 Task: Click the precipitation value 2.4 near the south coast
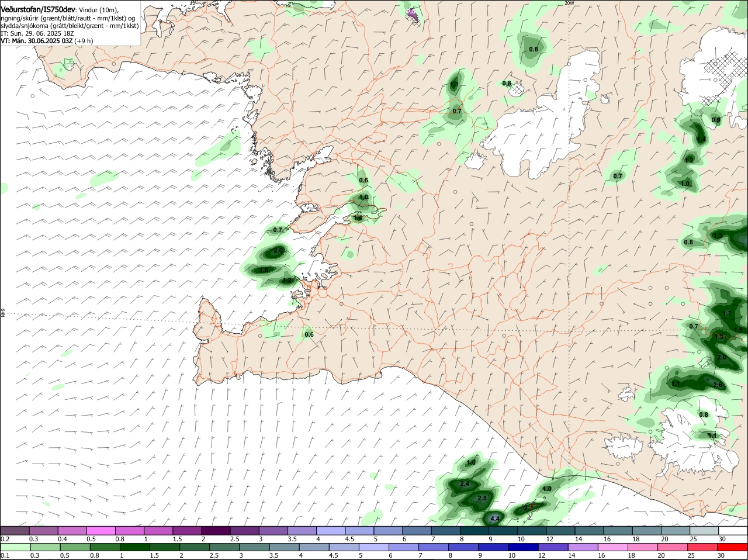(x=465, y=484)
